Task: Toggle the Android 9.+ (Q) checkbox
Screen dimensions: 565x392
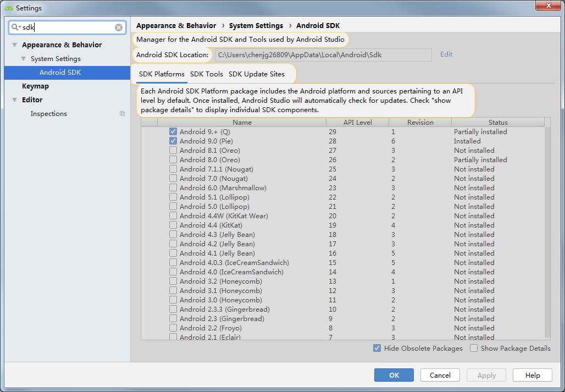Action: 173,131
